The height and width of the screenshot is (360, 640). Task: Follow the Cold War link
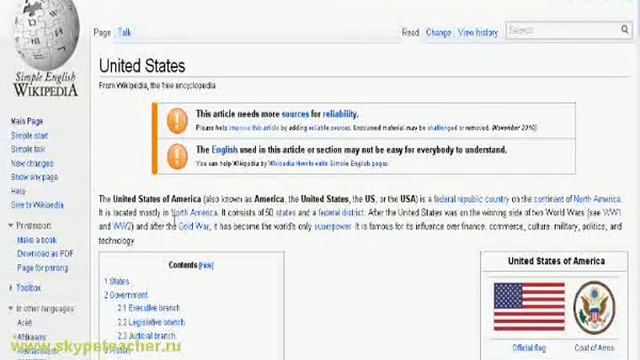click(194, 227)
